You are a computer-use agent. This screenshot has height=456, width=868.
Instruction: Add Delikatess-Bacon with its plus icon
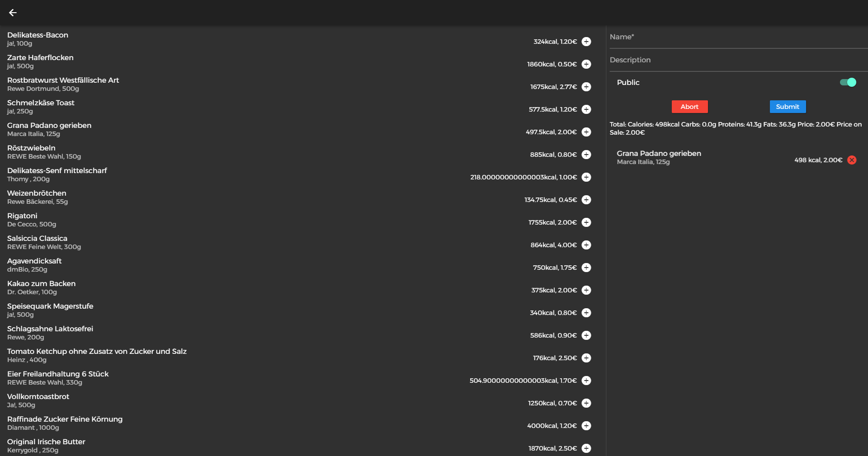coord(586,42)
